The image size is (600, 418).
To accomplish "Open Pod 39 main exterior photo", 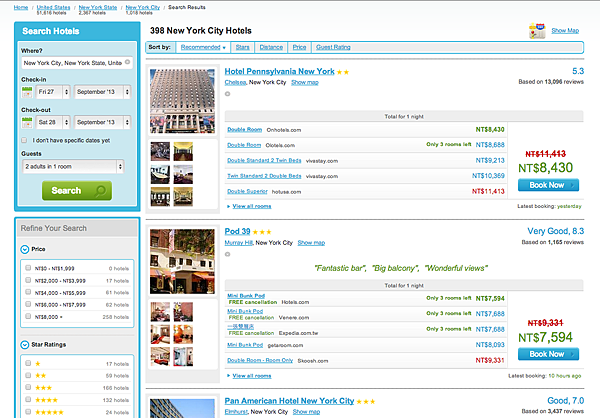I will click(x=182, y=261).
